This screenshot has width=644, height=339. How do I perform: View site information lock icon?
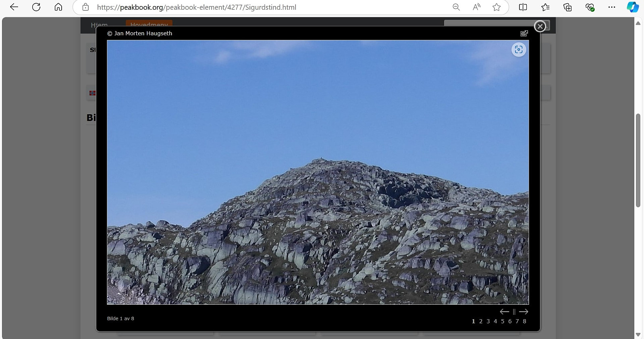[x=85, y=7]
